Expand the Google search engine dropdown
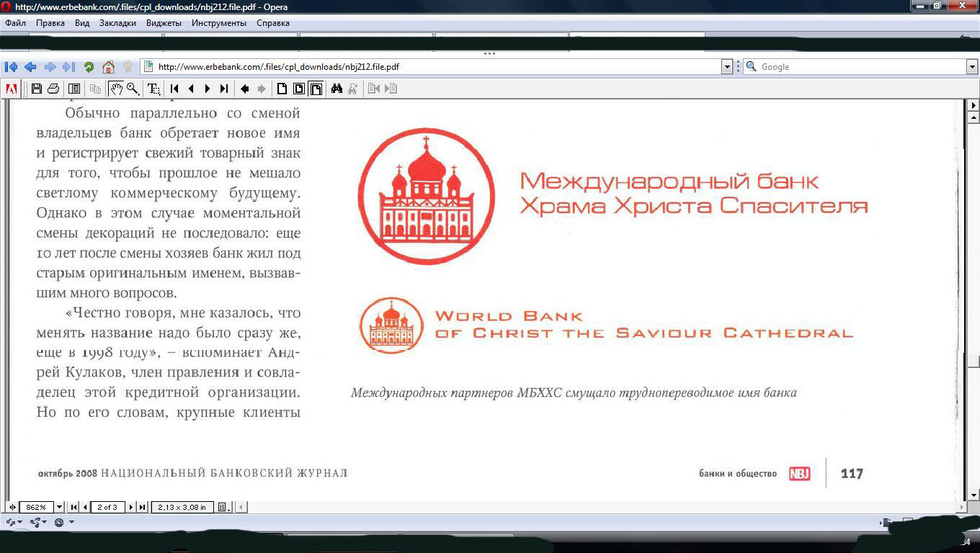The height and width of the screenshot is (553, 980). (971, 67)
